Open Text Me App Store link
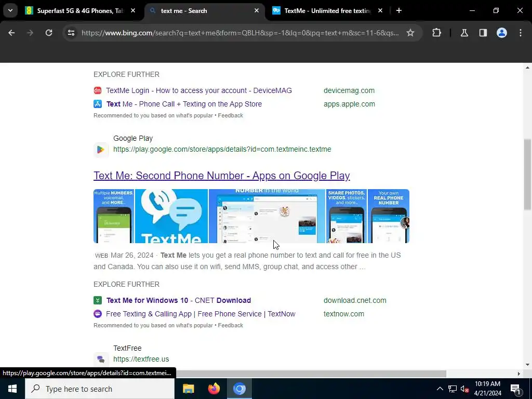532x399 pixels. [184, 104]
